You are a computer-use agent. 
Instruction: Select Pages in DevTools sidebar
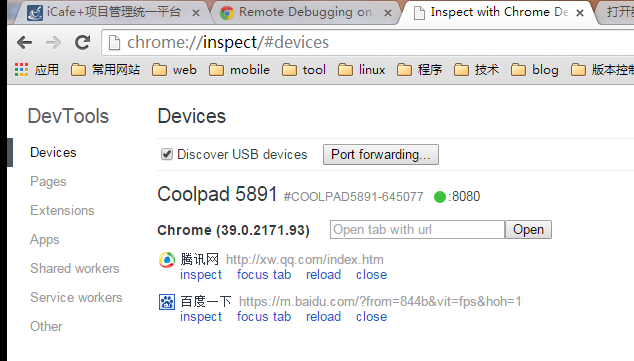click(48, 182)
